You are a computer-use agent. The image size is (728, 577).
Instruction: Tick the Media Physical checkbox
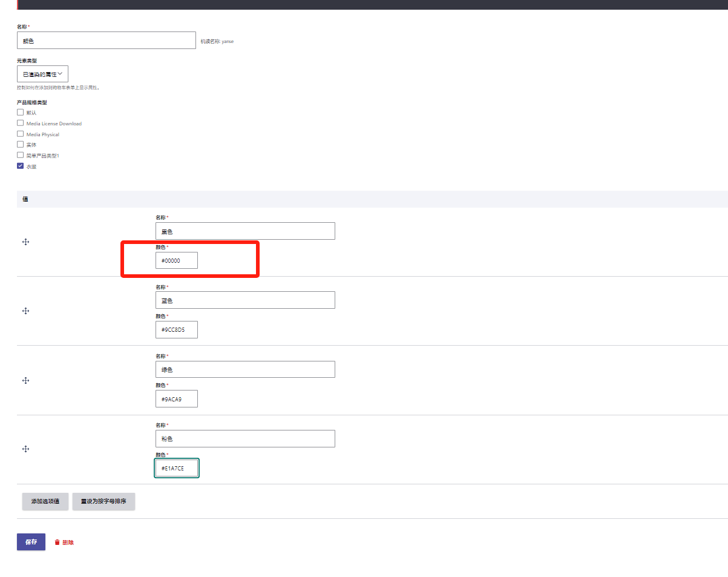21,134
